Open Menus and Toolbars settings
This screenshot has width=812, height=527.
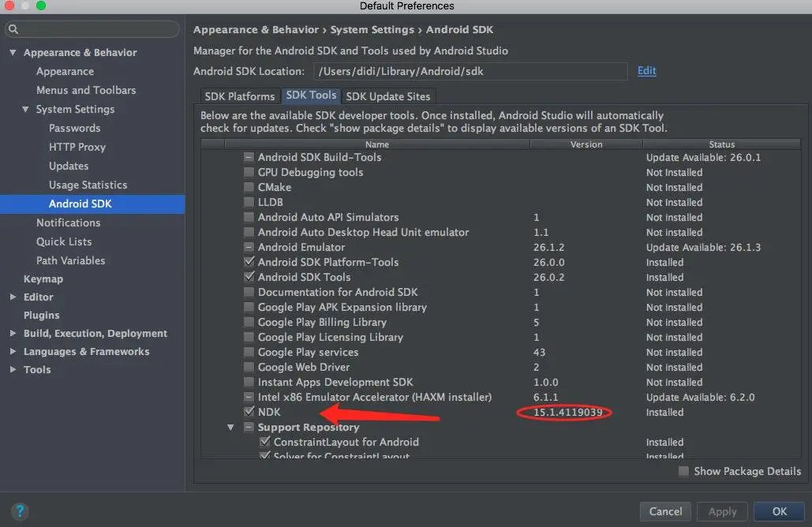coord(86,90)
